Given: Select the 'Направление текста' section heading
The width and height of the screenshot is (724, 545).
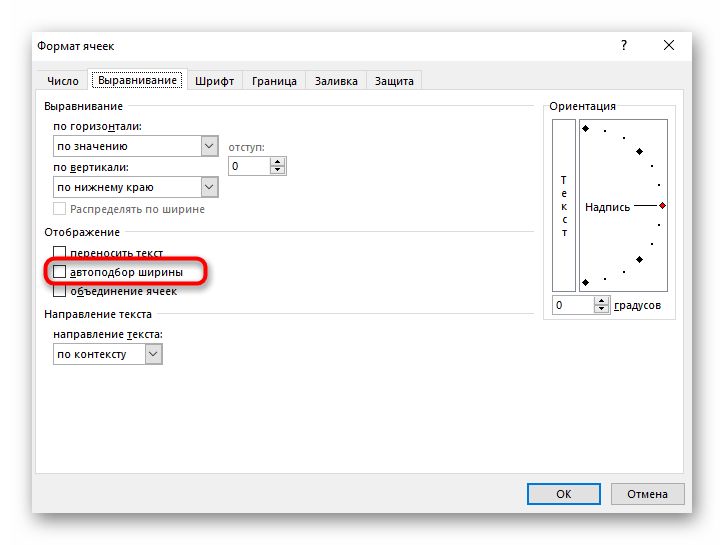Looking at the screenshot, I should pyautogui.click(x=98, y=314).
